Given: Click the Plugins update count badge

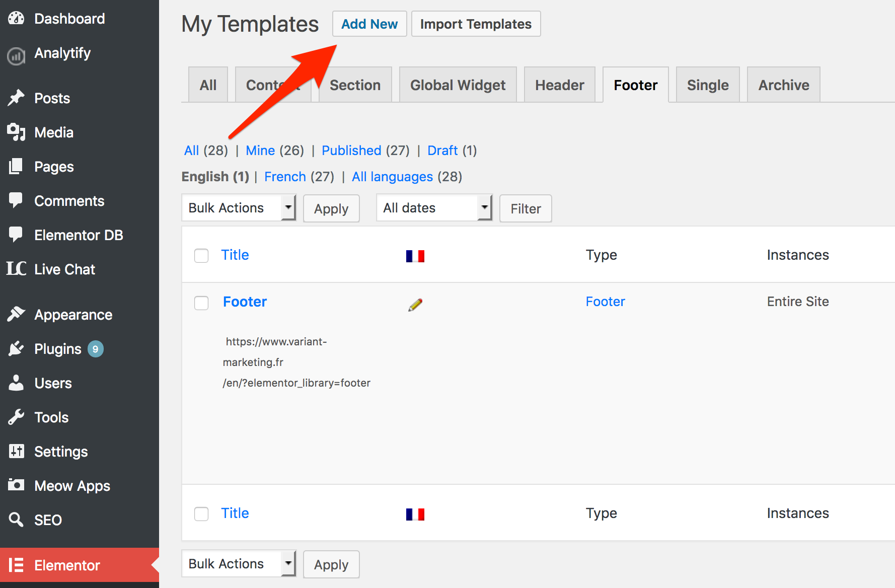Looking at the screenshot, I should [x=96, y=349].
